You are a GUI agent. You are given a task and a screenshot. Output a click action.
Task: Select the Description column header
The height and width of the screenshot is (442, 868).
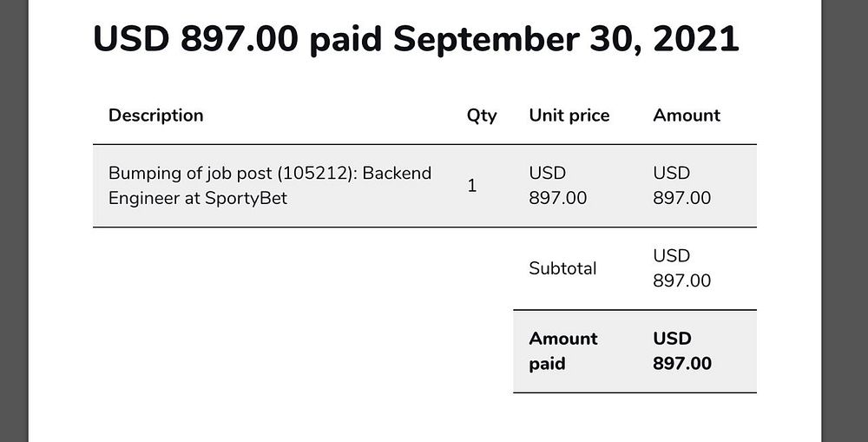click(x=155, y=115)
